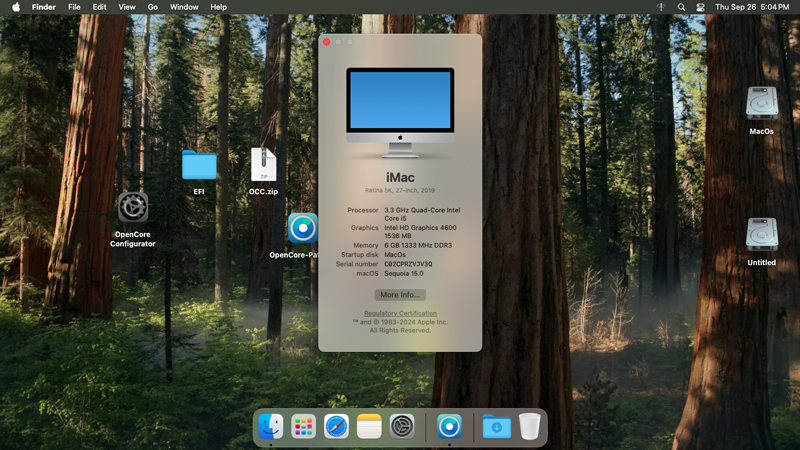Viewport: 800px width, 450px height.
Task: Open Control Center in menu bar
Action: coord(700,7)
